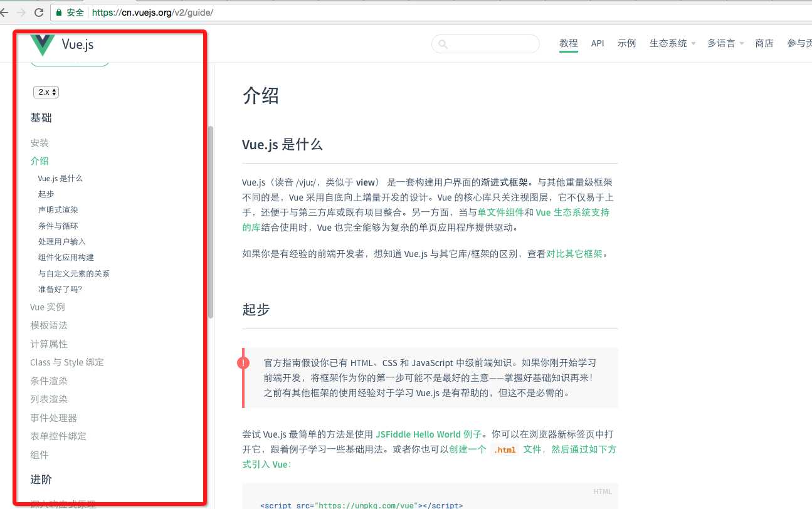Screen dimensions: 812x509
Task: Jump to sidebar section 条件与循环
Action: [58, 226]
